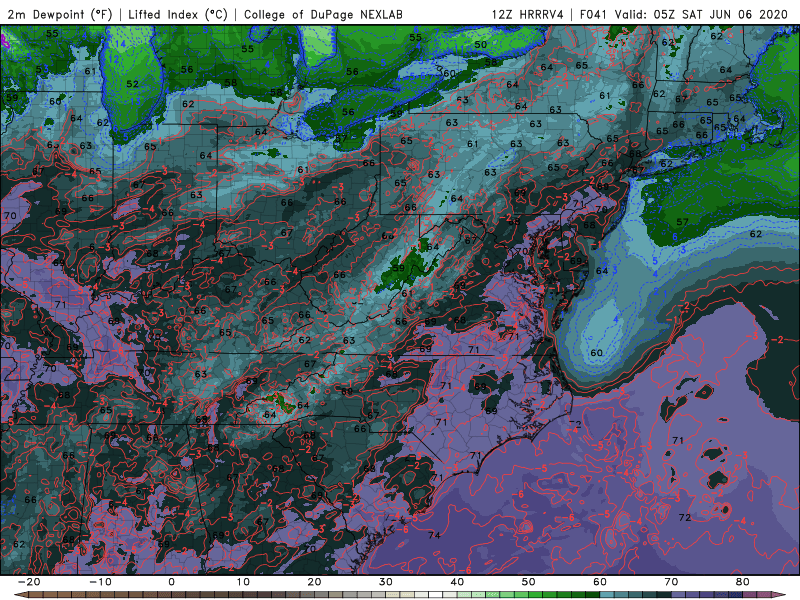This screenshot has width=800, height=600.
Task: Click the 'Lifted Index (°C)' title label
Action: point(178,14)
